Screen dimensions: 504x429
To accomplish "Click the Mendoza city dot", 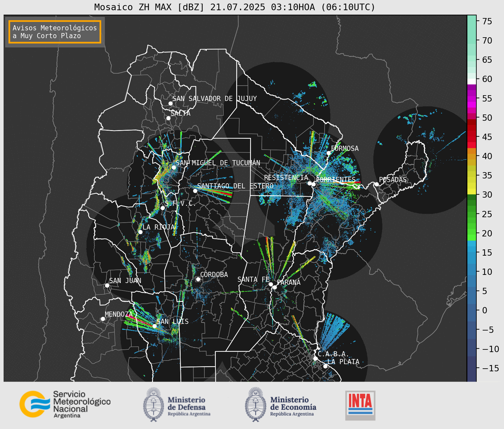I will click(x=103, y=319).
